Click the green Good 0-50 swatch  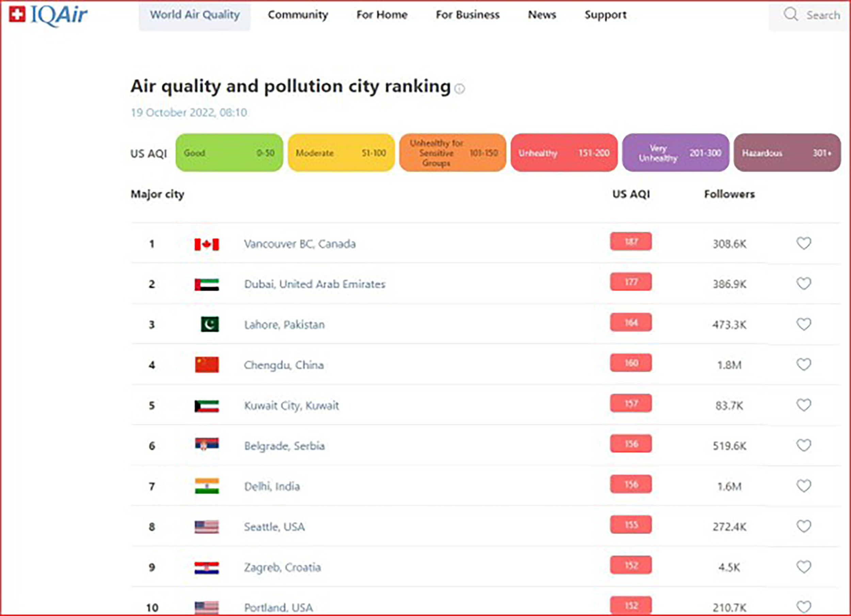229,153
